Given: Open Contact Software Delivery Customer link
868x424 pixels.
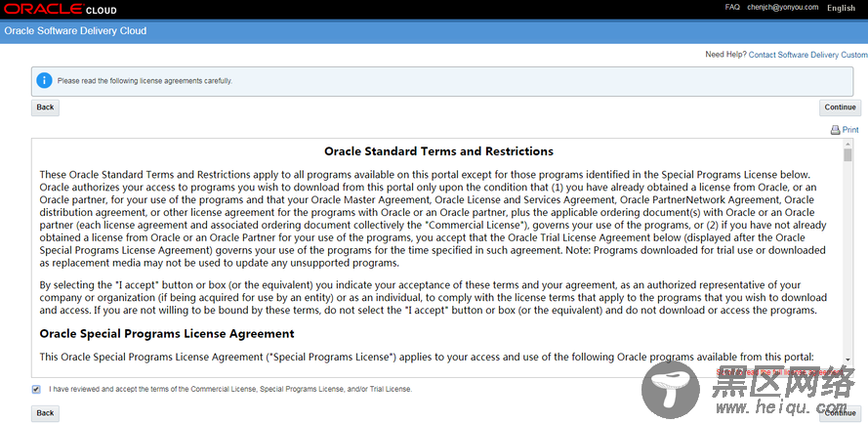Looking at the screenshot, I should pos(808,55).
